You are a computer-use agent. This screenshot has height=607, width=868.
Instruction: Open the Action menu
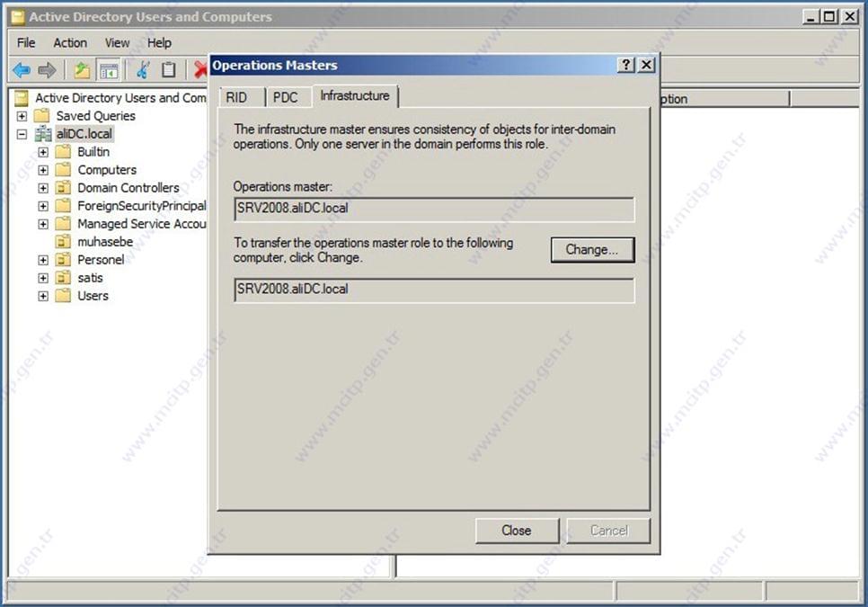pyautogui.click(x=70, y=42)
